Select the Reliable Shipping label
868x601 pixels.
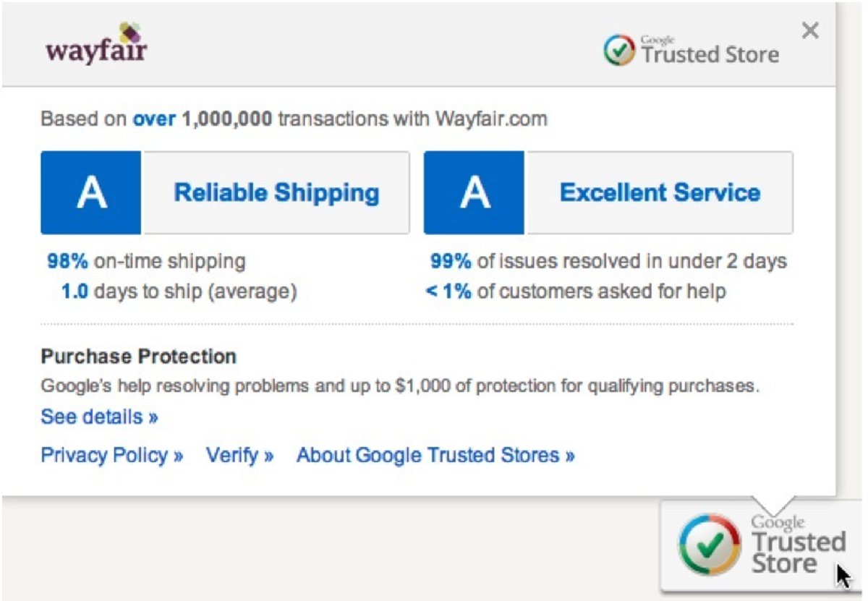pos(276,193)
